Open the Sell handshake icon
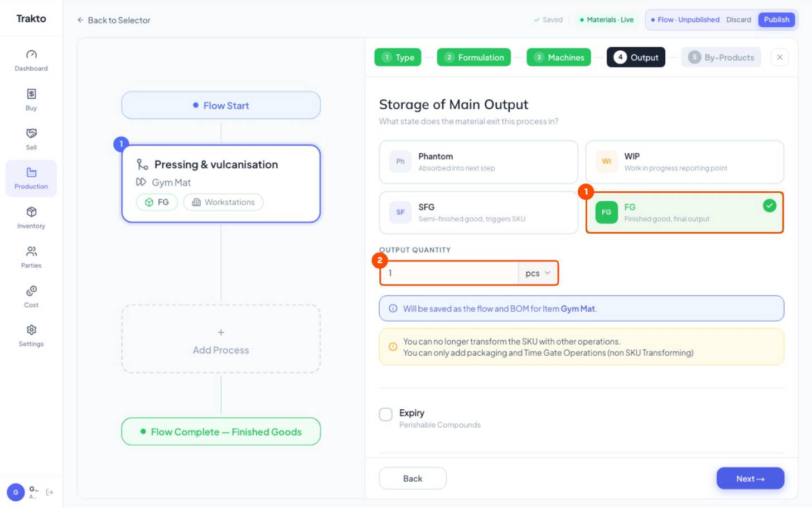812x508 pixels. (x=31, y=133)
